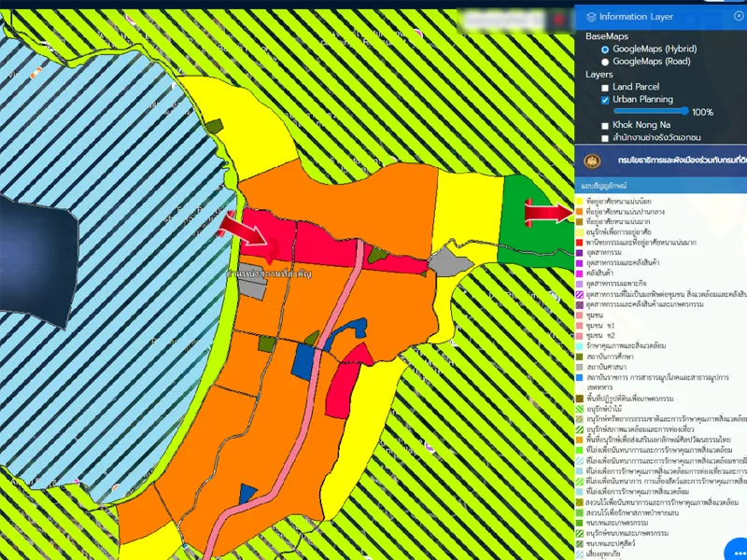Close the Information Layer panel

[x=739, y=16]
